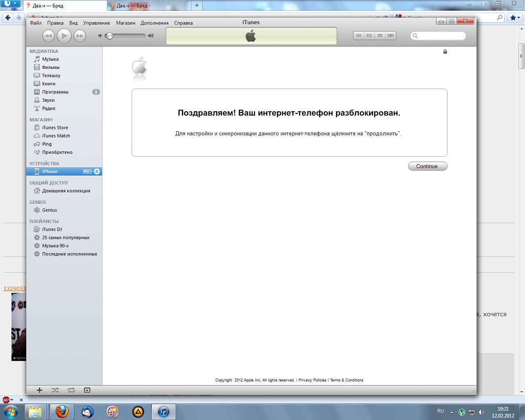The image size is (525, 420).
Task: Open Windows Explorer from the taskbar
Action: tap(35, 411)
